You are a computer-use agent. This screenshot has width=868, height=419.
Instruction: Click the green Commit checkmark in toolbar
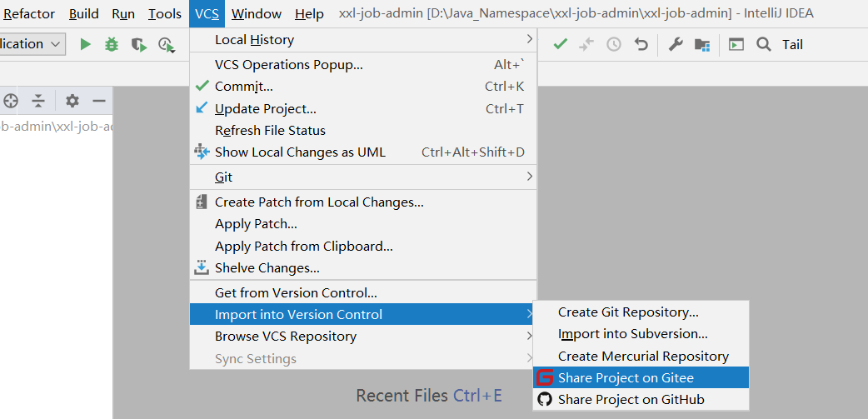[x=561, y=44]
